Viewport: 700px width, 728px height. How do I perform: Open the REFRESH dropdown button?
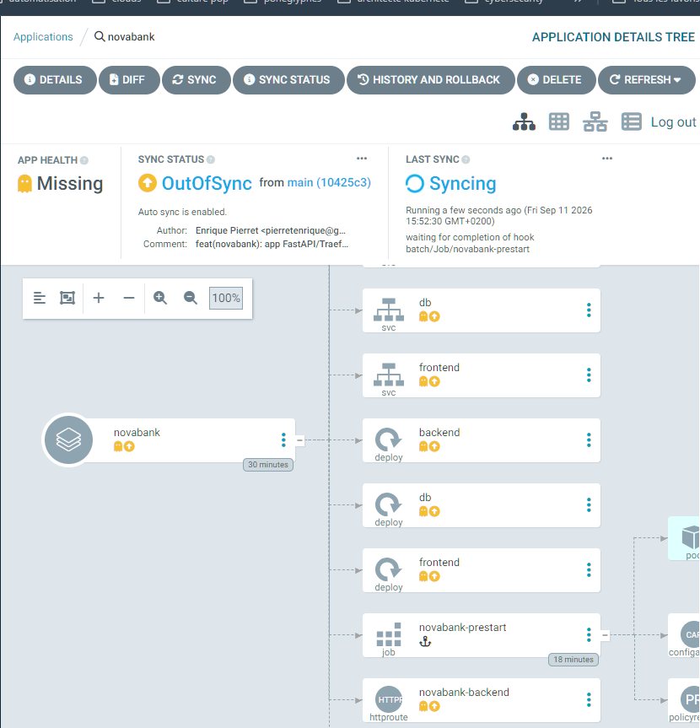pyautogui.click(x=647, y=80)
